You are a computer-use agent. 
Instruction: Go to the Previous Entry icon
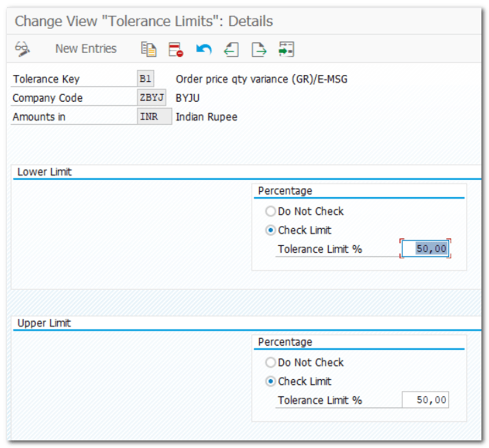click(x=231, y=49)
